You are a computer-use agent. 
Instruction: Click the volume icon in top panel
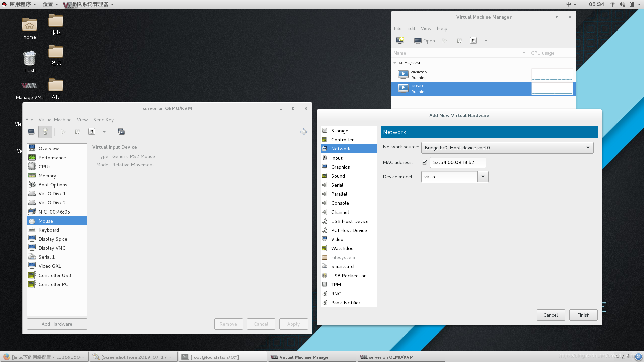(622, 4)
